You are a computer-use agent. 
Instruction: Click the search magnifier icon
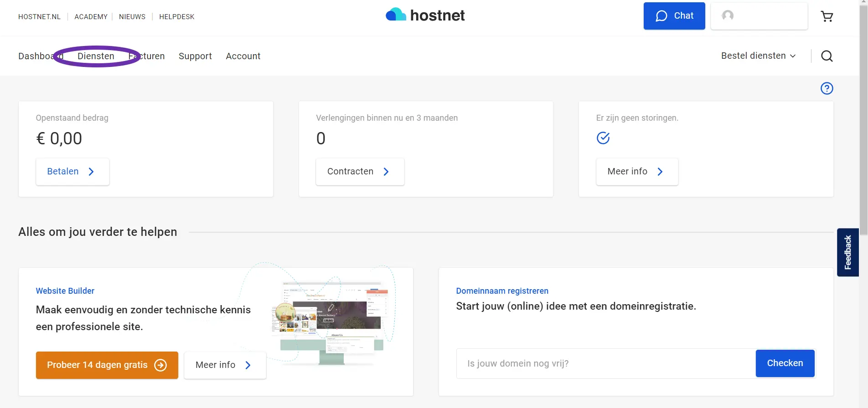pyautogui.click(x=827, y=56)
